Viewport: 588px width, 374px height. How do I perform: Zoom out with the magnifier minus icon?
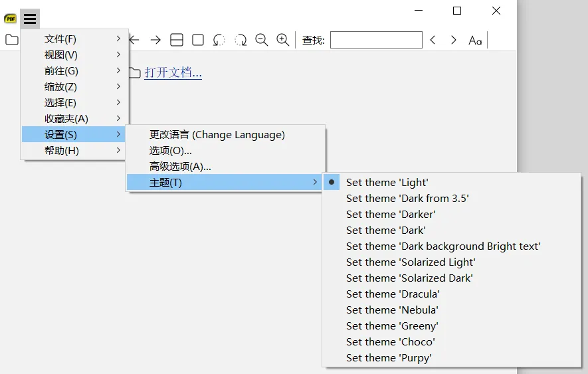262,40
